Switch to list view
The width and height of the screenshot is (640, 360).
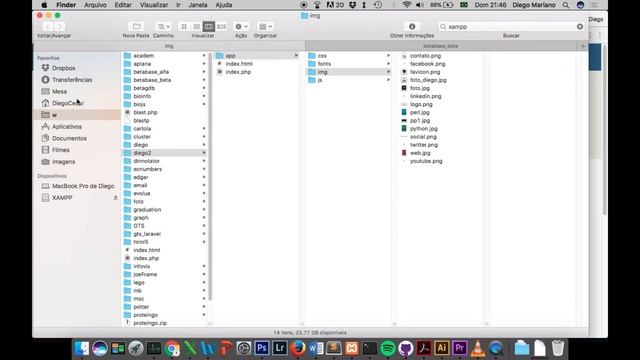(x=196, y=27)
